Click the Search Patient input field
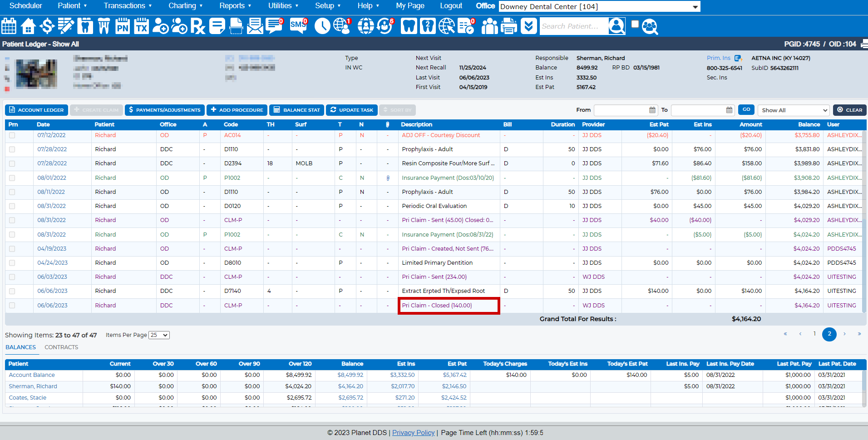The image size is (868, 440). (574, 26)
